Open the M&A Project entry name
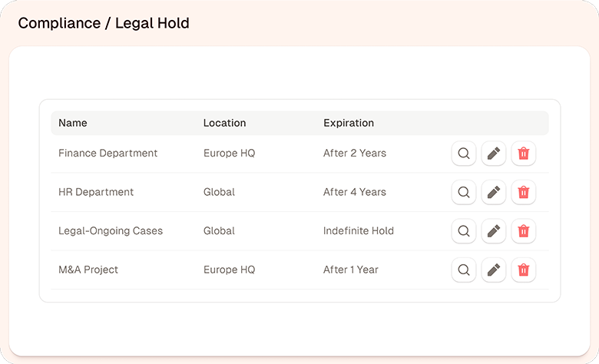The width and height of the screenshot is (599, 364). coord(88,270)
